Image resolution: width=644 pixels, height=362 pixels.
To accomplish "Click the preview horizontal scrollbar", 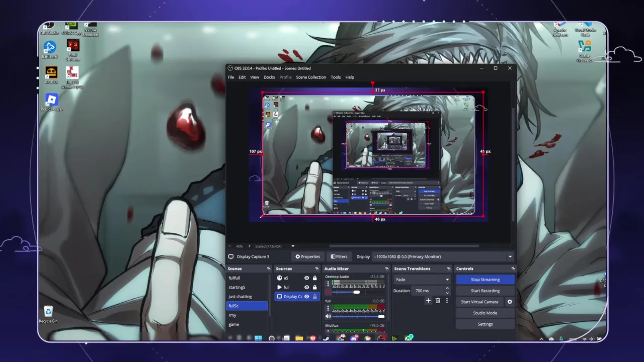I will tap(404, 246).
